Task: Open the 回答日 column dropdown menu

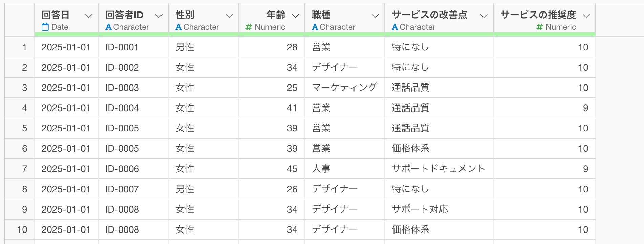Action: 89,16
